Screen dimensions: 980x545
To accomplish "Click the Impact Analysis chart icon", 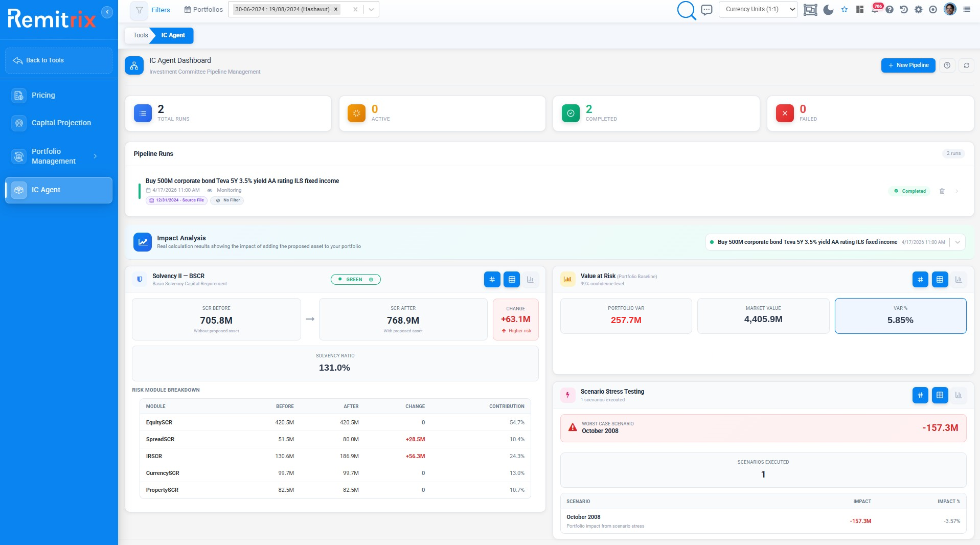I will [143, 242].
